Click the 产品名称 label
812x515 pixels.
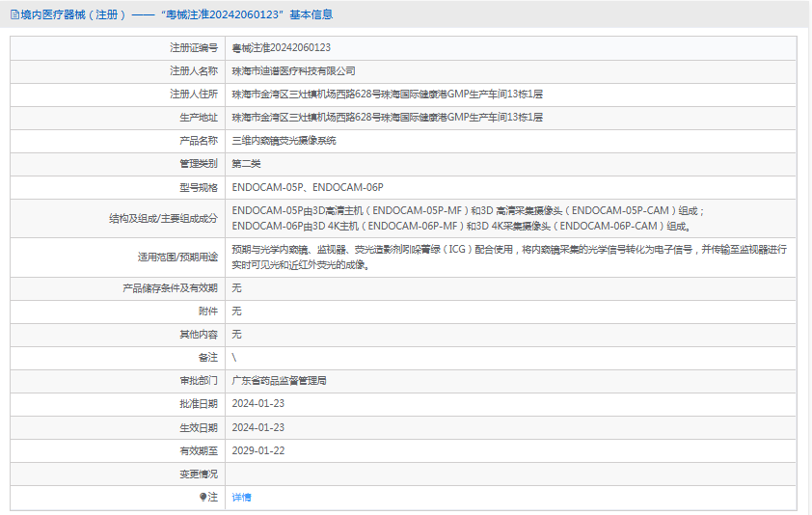pos(199,141)
